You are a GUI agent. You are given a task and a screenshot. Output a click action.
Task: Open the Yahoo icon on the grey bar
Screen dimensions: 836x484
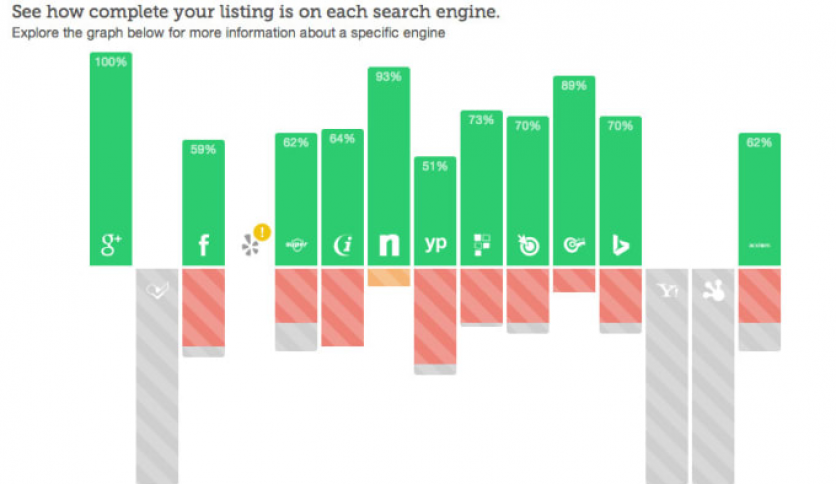coord(667,291)
